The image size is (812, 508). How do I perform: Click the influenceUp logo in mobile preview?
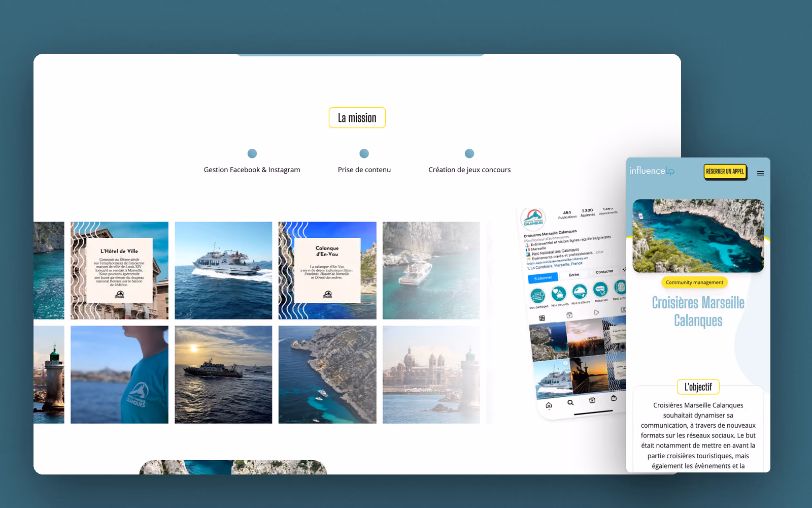point(652,171)
